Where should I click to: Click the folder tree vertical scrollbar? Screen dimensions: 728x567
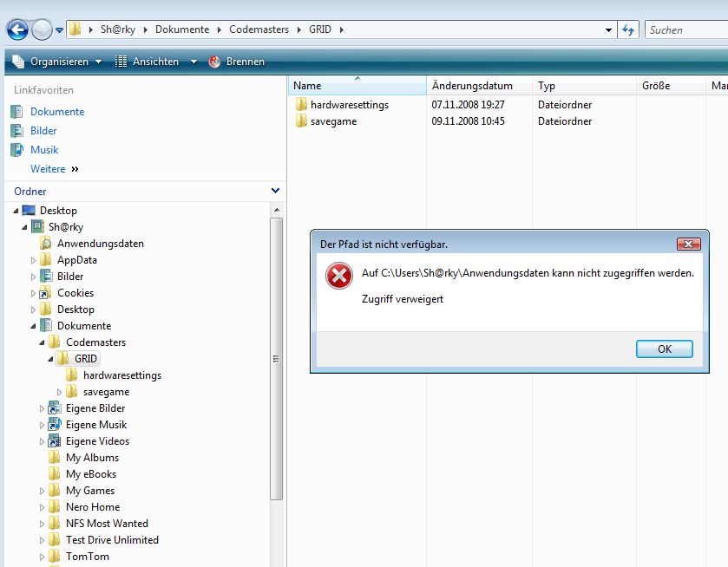pyautogui.click(x=276, y=358)
